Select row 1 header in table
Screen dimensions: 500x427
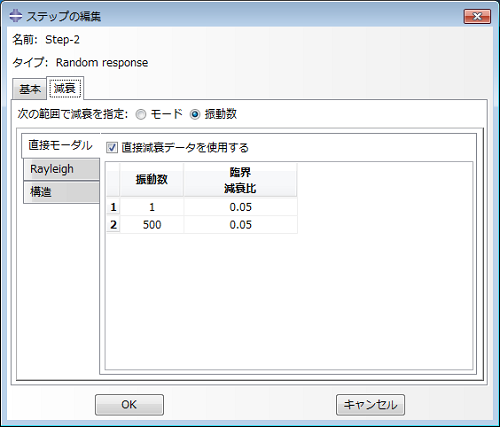113,207
